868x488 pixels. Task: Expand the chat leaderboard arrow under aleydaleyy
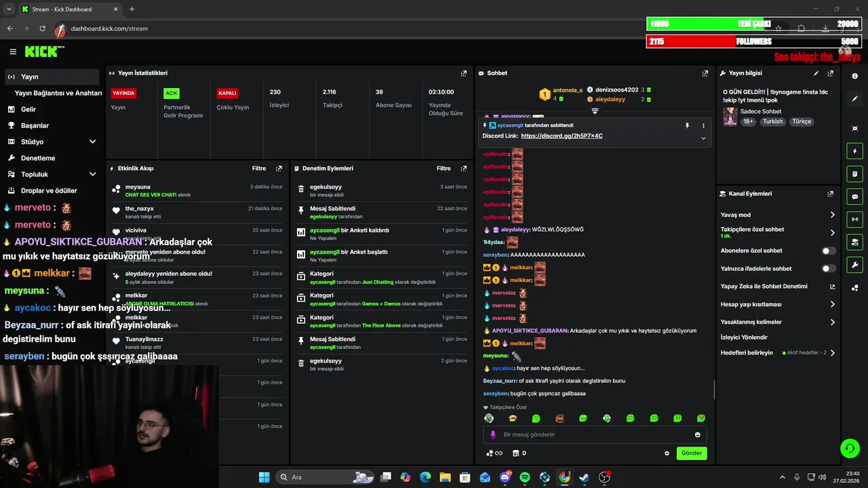pyautogui.click(x=595, y=110)
